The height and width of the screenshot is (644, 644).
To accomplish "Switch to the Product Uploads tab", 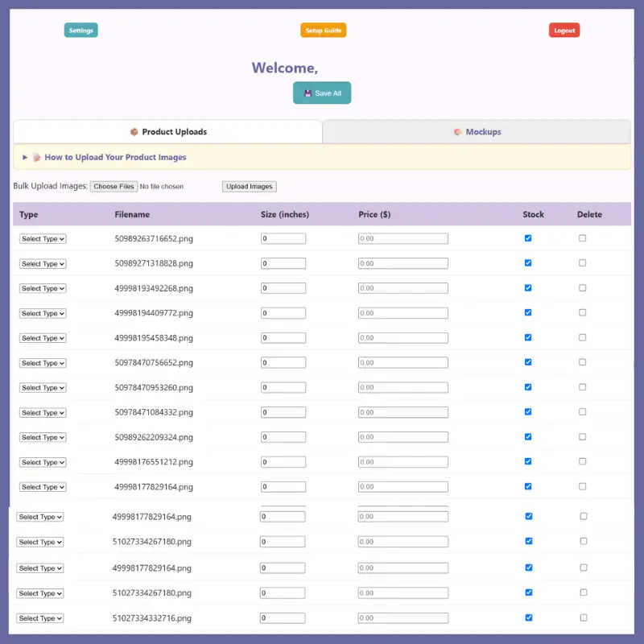I will [168, 132].
